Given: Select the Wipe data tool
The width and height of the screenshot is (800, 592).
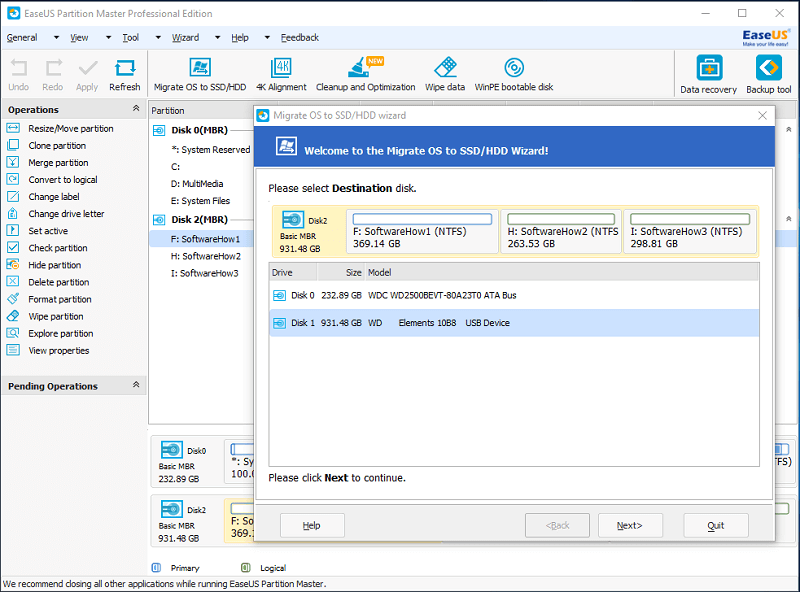Looking at the screenshot, I should coord(445,75).
